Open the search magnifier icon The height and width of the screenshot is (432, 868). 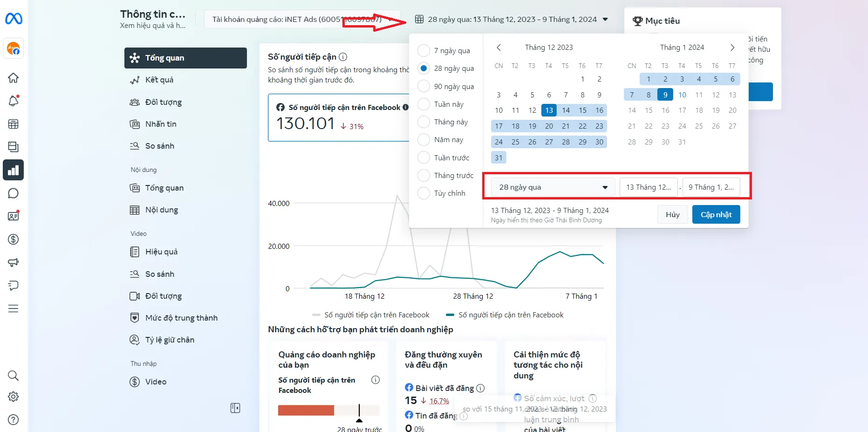click(14, 376)
